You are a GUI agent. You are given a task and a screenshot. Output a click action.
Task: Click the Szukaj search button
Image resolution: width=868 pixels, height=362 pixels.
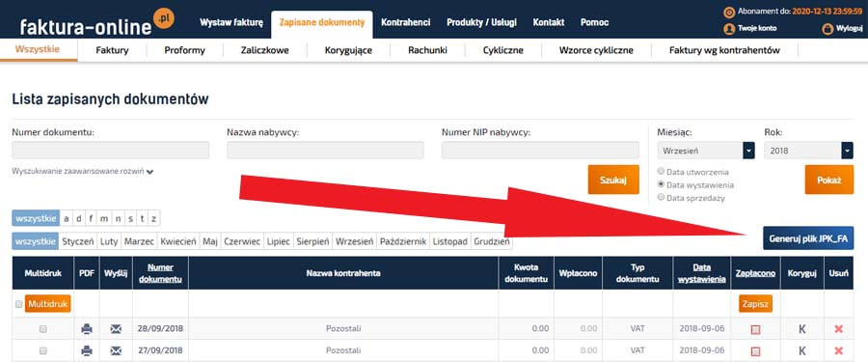pos(613,180)
